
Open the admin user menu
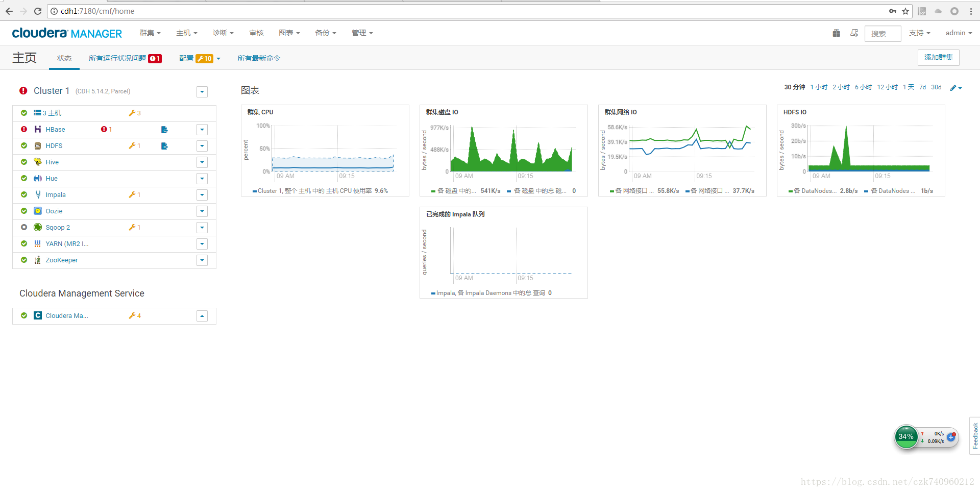point(959,33)
